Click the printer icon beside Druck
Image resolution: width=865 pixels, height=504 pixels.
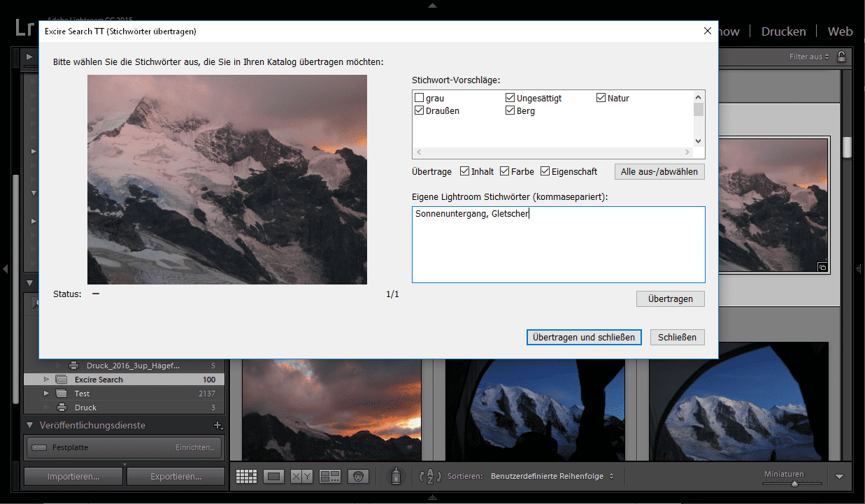62,408
